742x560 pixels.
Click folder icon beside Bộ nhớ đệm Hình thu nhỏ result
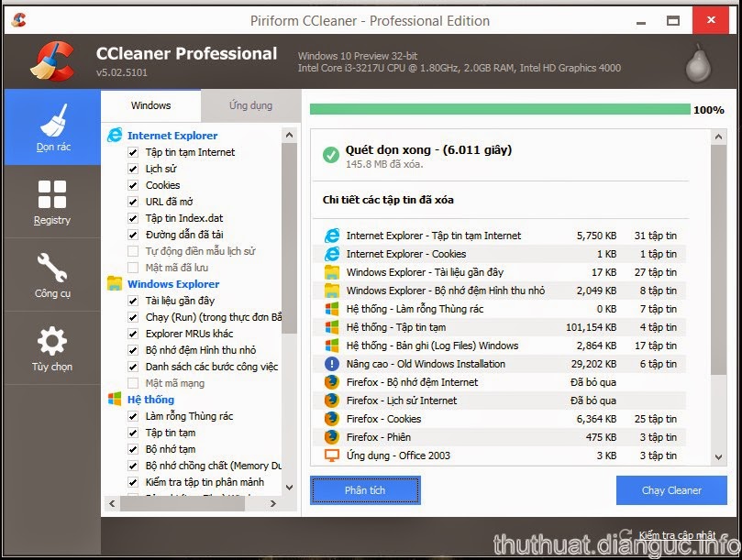click(332, 290)
